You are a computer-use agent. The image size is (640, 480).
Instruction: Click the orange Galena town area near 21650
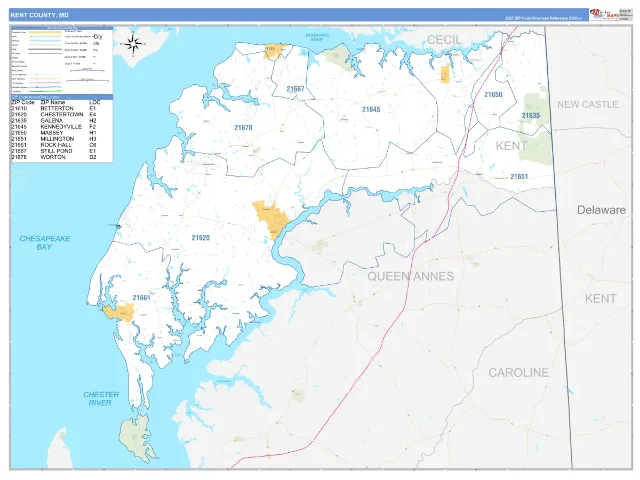tap(445, 74)
